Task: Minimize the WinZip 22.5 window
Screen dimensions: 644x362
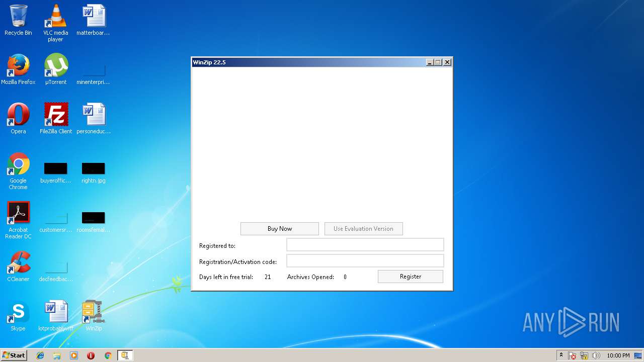Action: (430, 62)
